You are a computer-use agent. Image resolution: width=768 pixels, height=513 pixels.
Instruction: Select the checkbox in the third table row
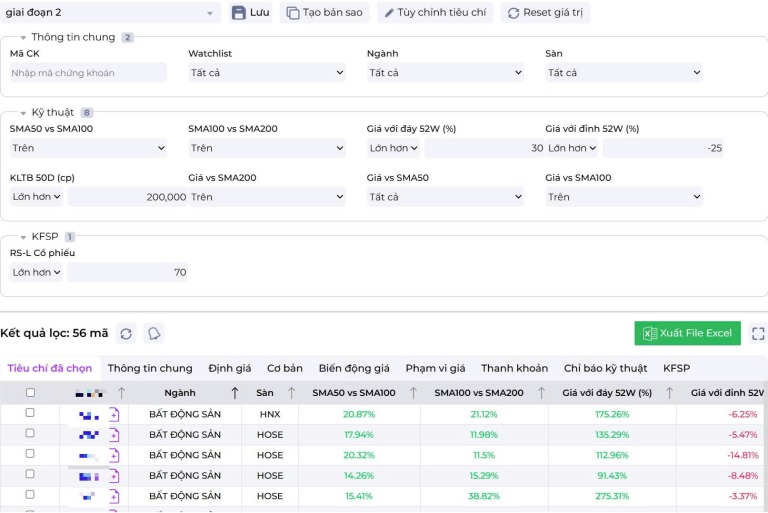pyautogui.click(x=30, y=454)
